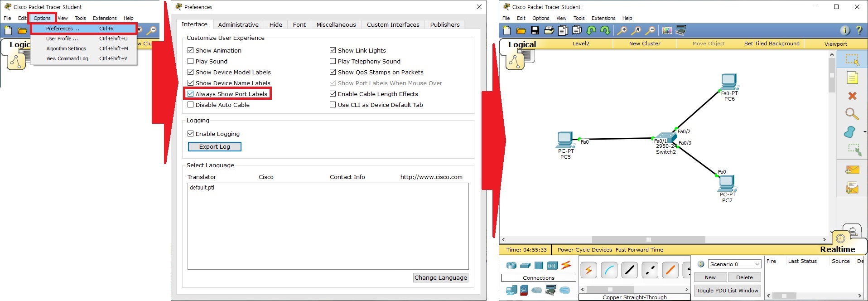The image size is (868, 301).
Task: Toggle Show Animation checkbox
Action: click(191, 50)
